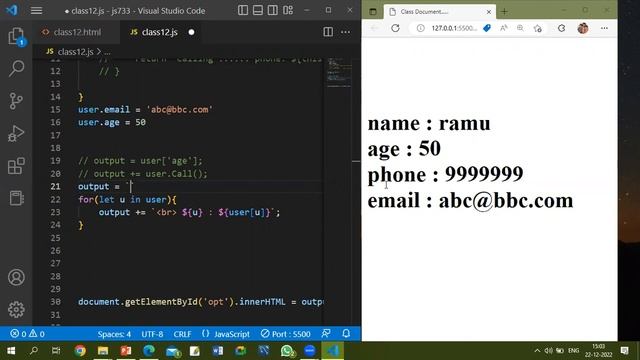Click the browser address bar 127.0.0.1:5500
This screenshot has width=640, height=360.
point(454,28)
